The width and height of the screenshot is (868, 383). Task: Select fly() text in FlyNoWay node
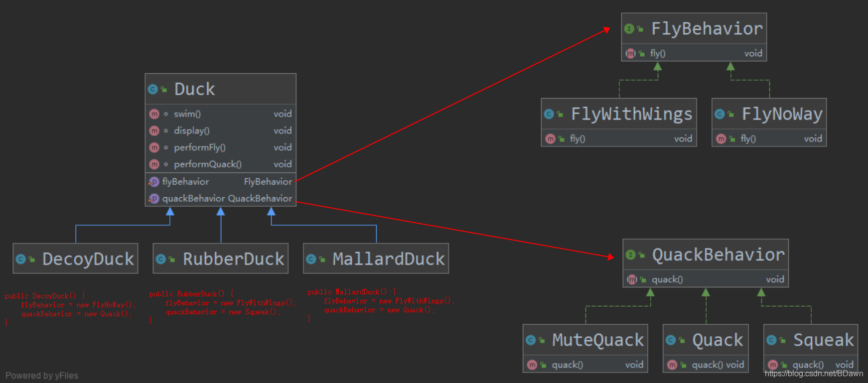748,139
